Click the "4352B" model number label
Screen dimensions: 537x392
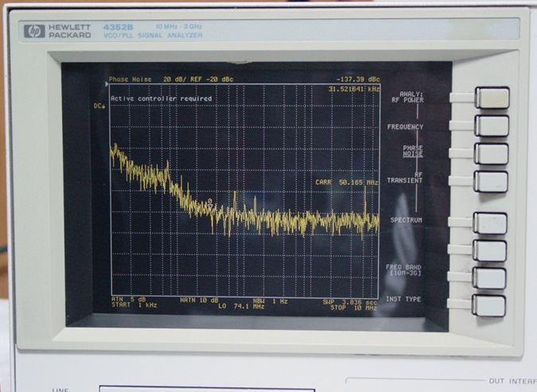pyautogui.click(x=119, y=27)
